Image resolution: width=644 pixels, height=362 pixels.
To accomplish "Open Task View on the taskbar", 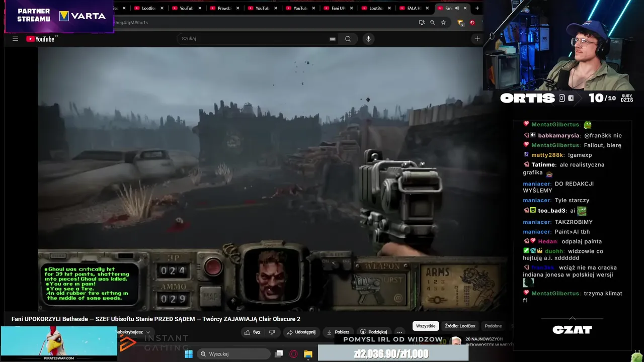I will tap(279, 354).
